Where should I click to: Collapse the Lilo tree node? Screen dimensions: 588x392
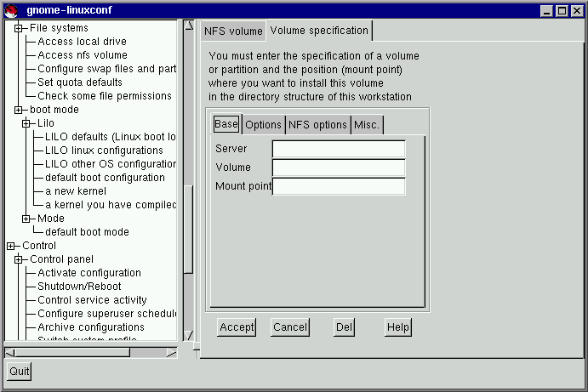pos(26,123)
